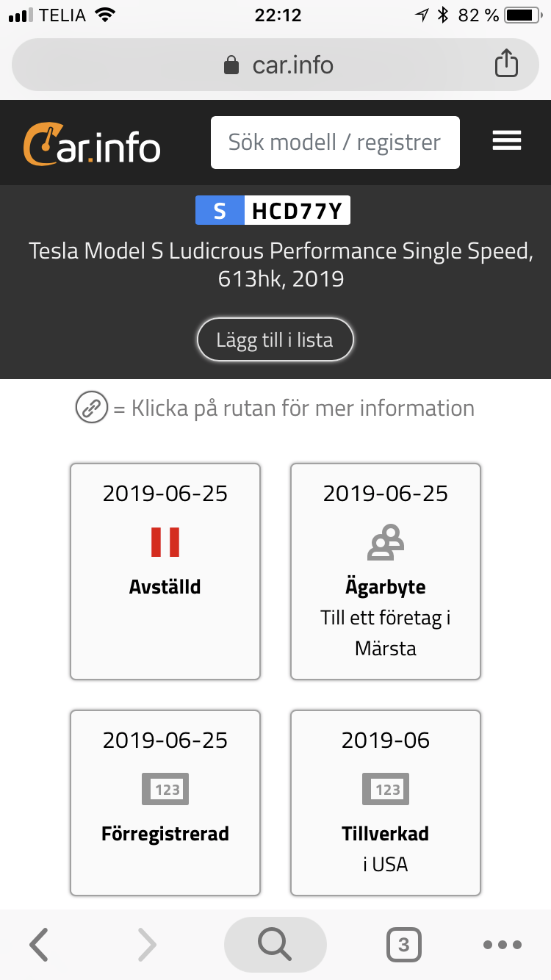Tap the car.info logo

(92, 143)
